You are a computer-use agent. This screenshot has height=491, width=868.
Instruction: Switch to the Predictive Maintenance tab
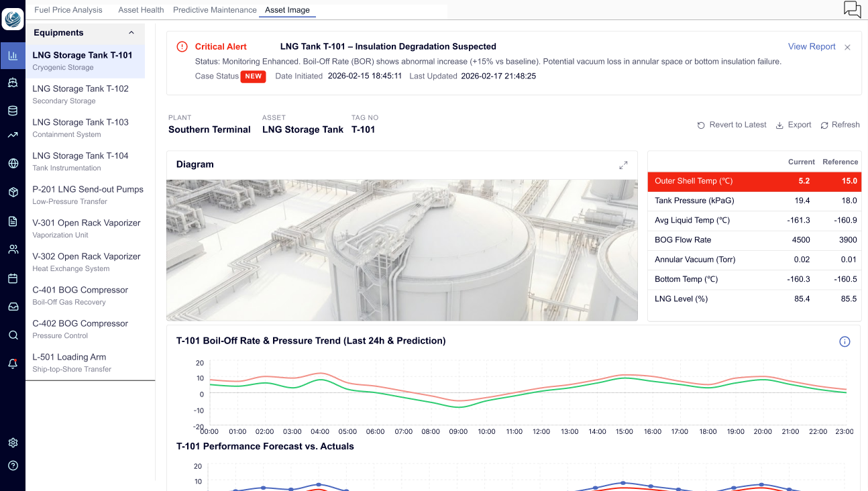click(215, 10)
